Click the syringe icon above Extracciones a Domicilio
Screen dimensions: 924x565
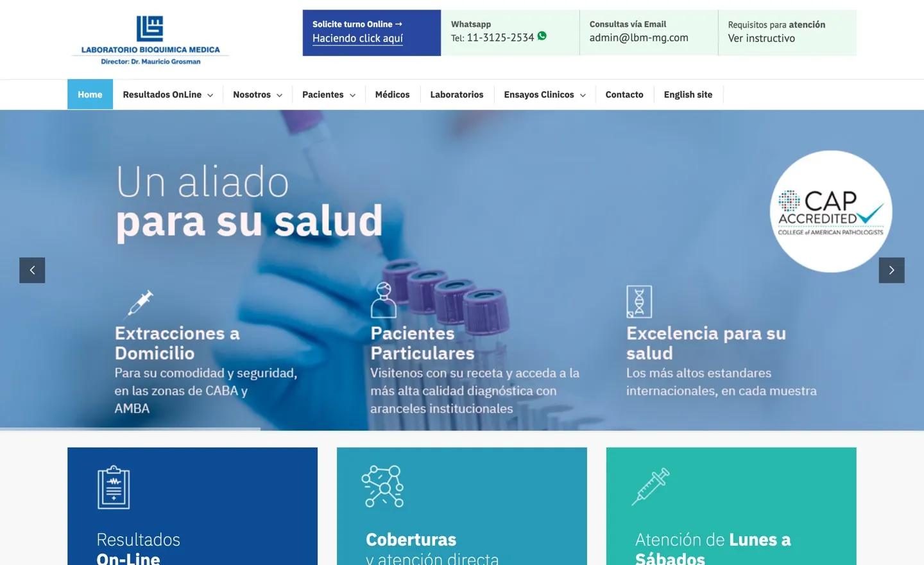click(x=140, y=303)
